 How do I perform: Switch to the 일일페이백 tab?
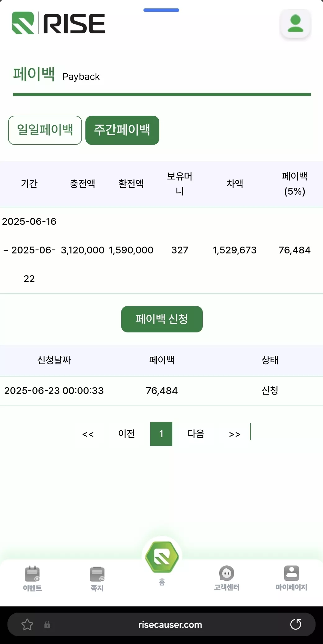click(x=45, y=130)
